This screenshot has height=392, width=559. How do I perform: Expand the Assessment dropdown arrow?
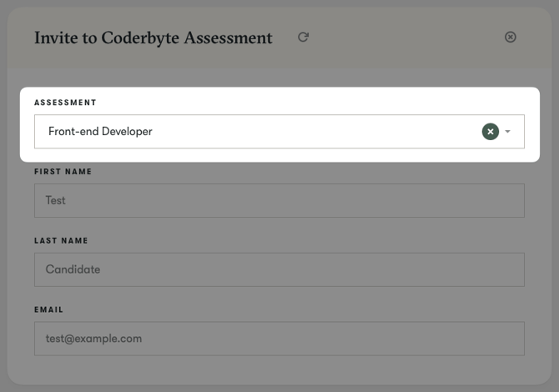tap(508, 132)
